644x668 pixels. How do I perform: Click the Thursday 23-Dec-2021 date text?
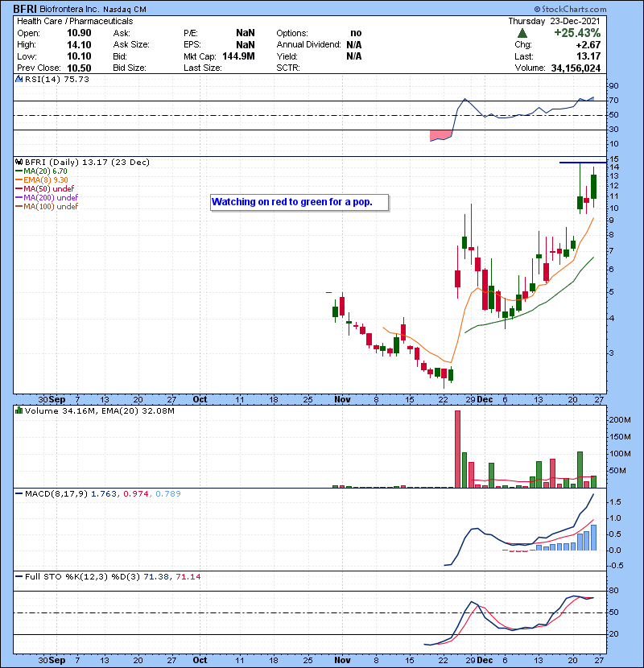click(554, 21)
